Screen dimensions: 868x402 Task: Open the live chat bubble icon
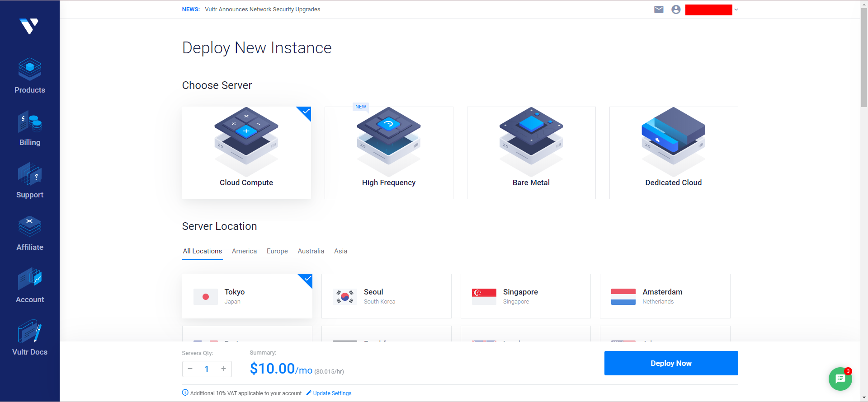[840, 379]
